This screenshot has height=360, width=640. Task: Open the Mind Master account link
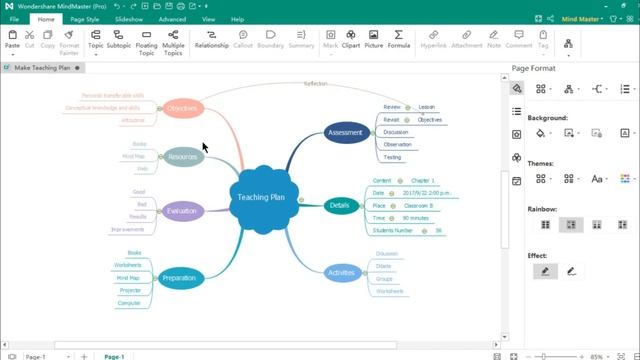tap(582, 19)
